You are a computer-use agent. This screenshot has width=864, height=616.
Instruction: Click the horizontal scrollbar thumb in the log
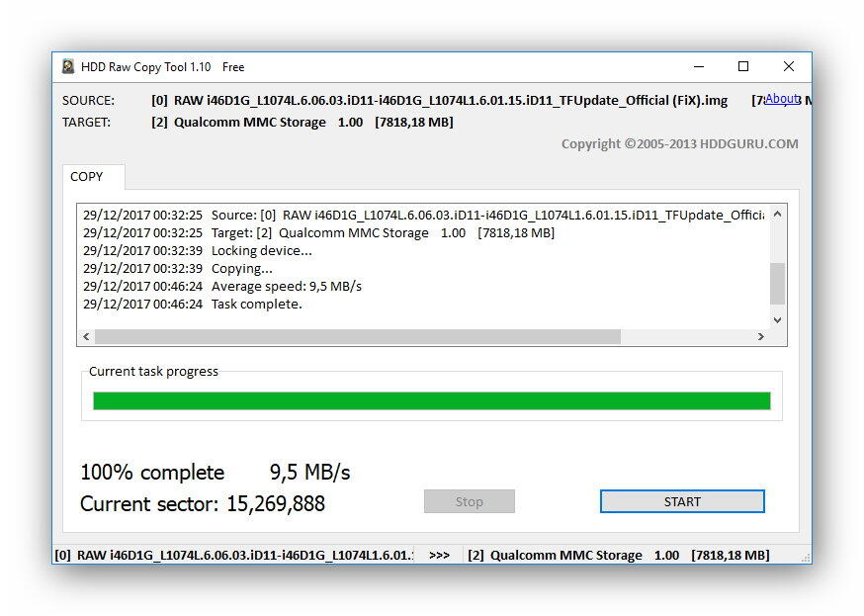(356, 337)
